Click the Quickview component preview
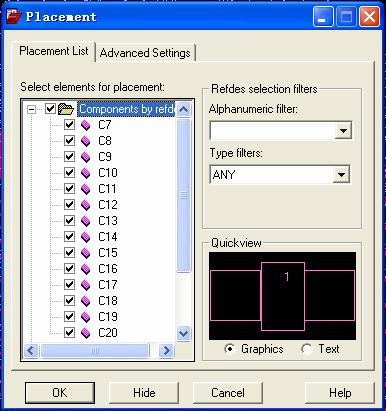The height and width of the screenshot is (411, 386). click(282, 296)
